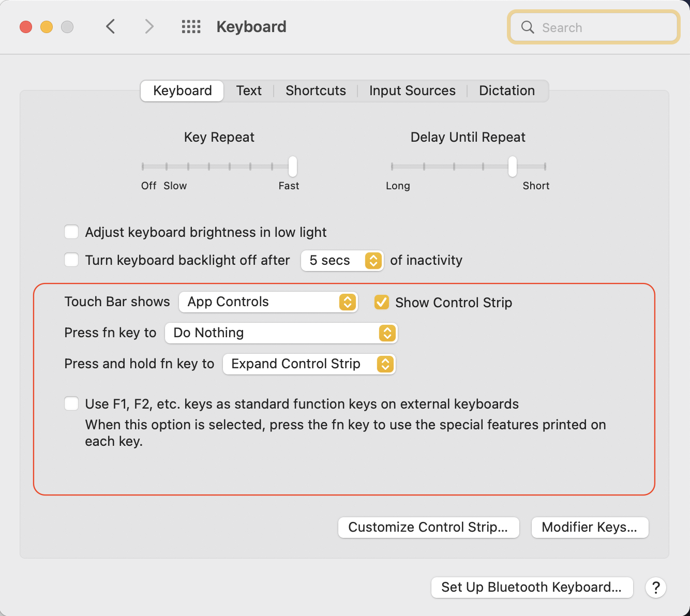Viewport: 690px width, 616px height.
Task: Change the 5 secs backlight timeout dropdown
Action: tap(342, 261)
